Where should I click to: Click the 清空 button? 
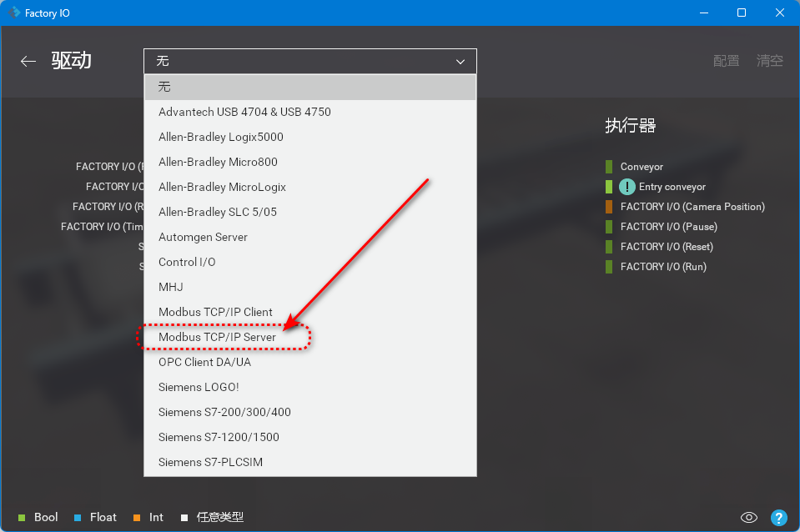tap(769, 61)
